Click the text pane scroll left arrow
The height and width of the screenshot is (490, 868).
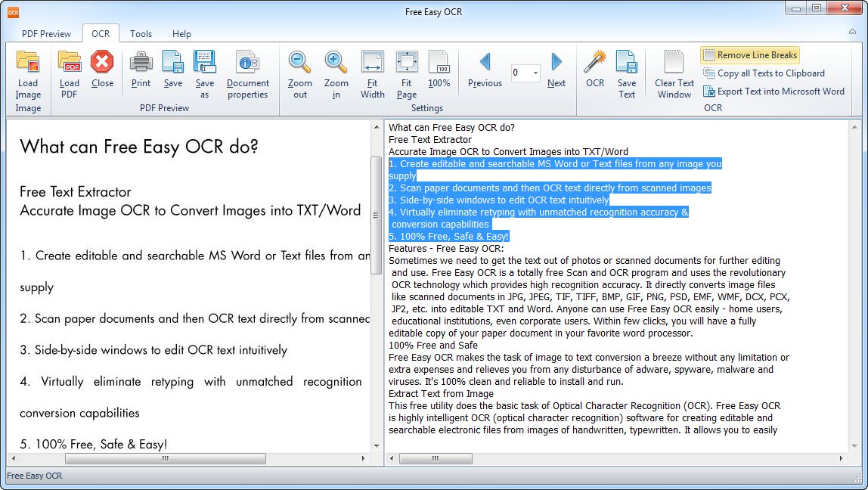point(392,458)
